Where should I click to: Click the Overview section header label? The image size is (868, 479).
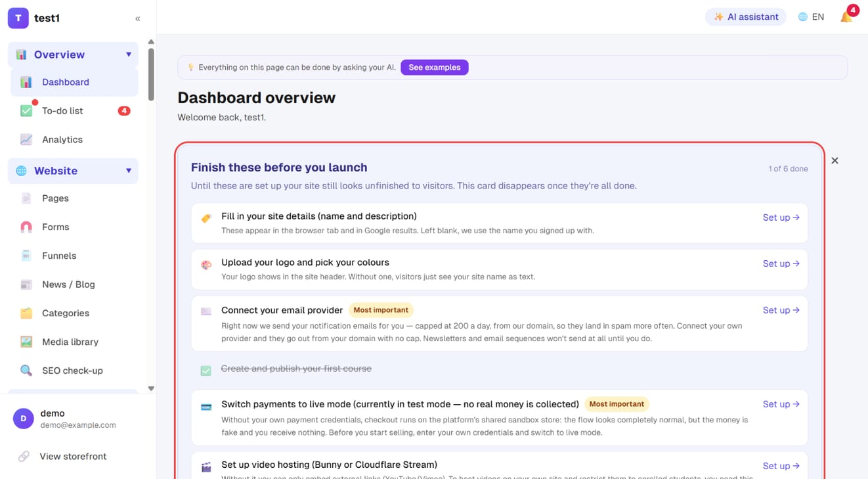(x=59, y=55)
